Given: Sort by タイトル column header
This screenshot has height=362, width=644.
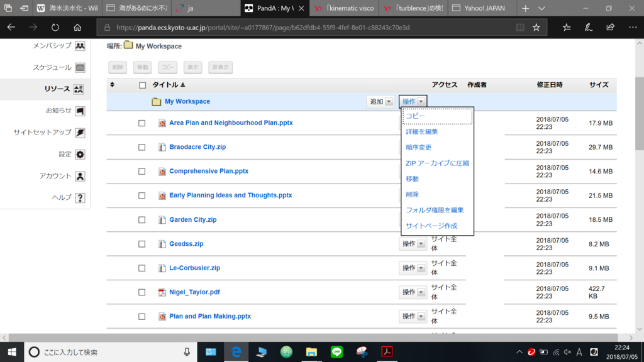Looking at the screenshot, I should click(169, 85).
